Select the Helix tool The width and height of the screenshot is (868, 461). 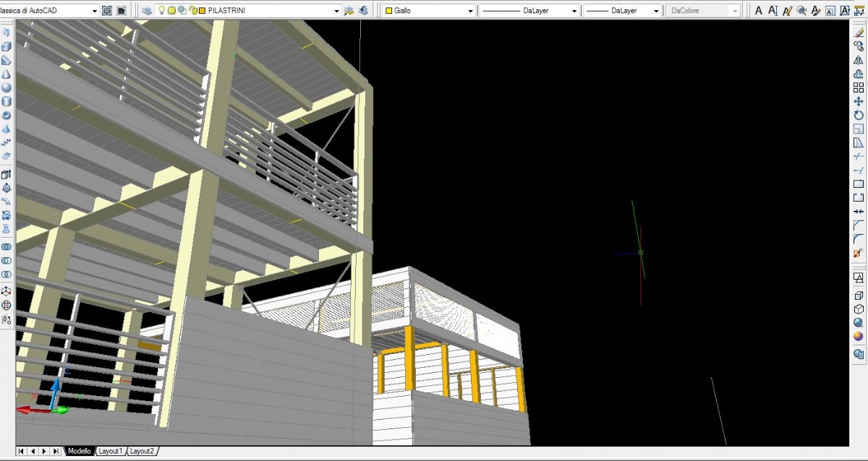click(x=7, y=142)
